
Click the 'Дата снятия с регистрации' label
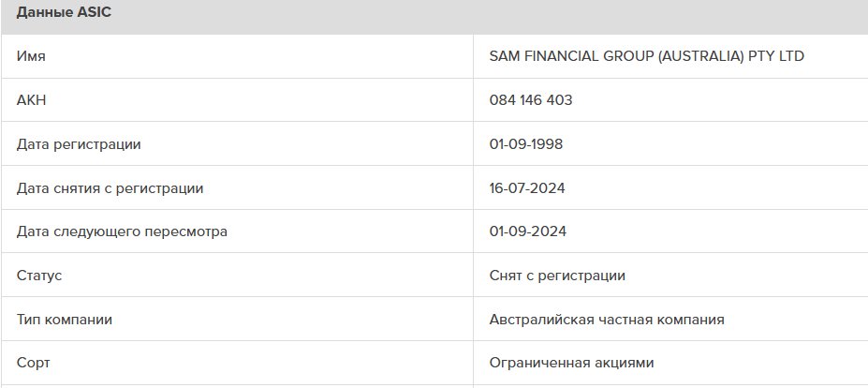[110, 188]
